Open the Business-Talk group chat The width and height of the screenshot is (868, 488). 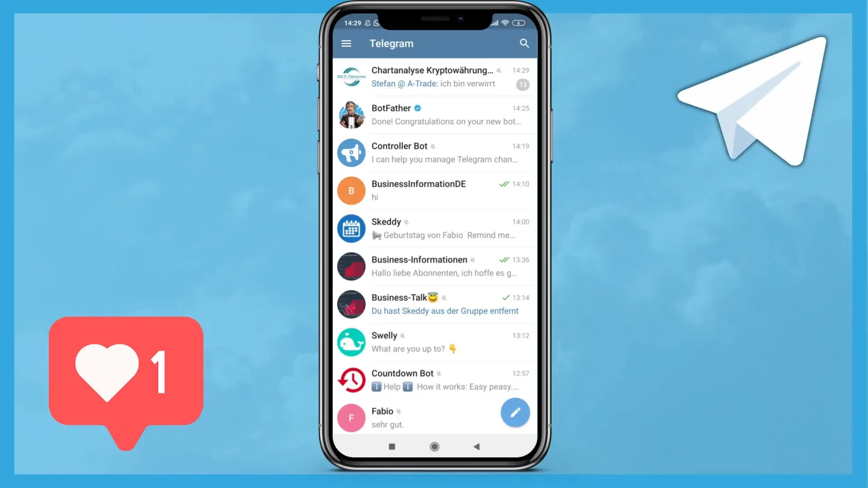click(434, 304)
